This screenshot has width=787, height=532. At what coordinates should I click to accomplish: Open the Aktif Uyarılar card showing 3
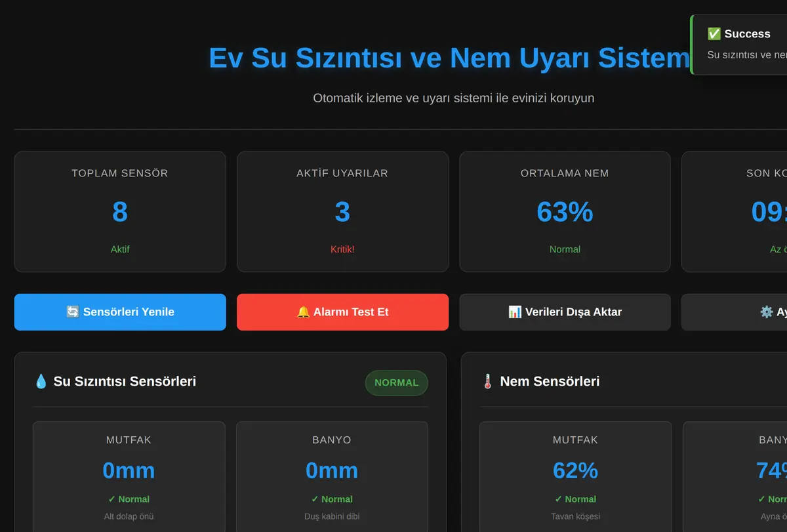[x=342, y=212]
